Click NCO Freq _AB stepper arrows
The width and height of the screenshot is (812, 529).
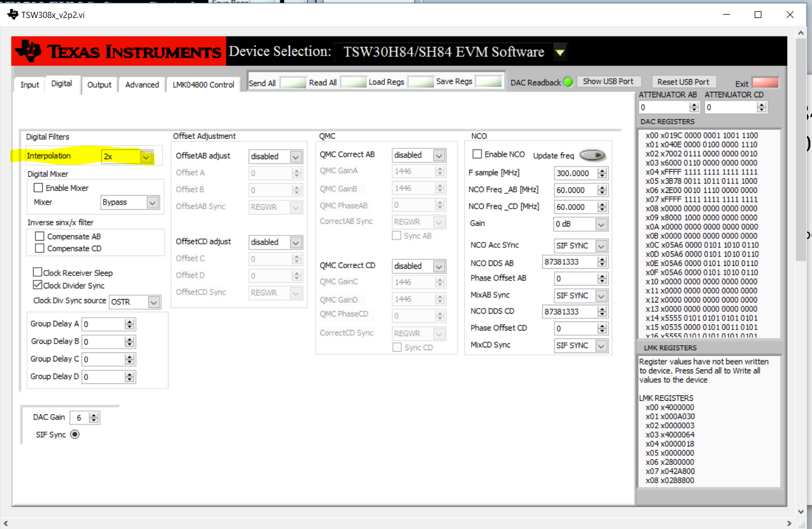(602, 190)
